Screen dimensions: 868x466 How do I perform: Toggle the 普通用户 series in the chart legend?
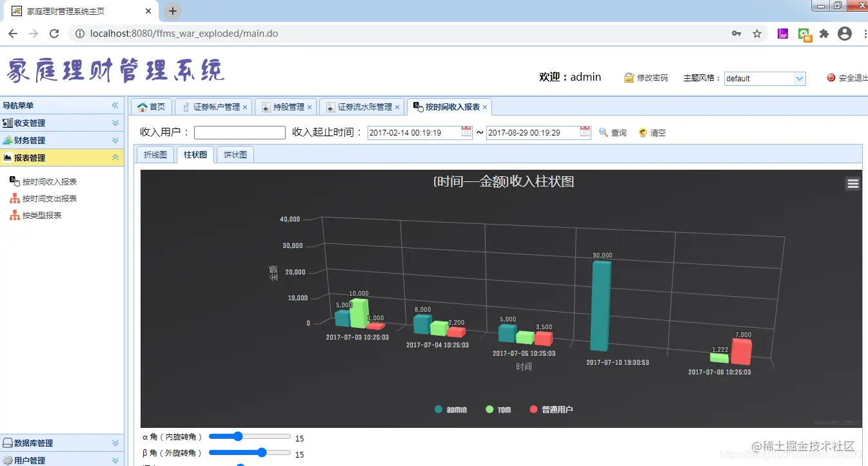551,410
